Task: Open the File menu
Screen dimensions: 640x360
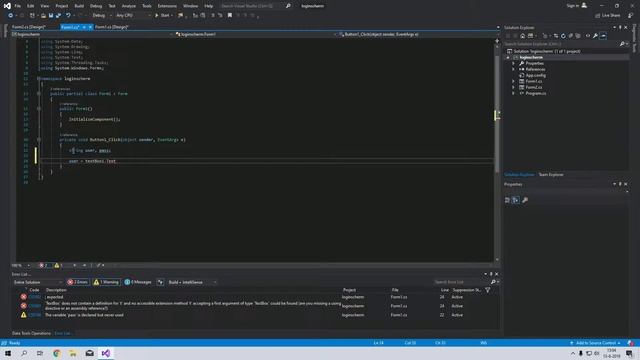Action: pyautogui.click(x=18, y=6)
